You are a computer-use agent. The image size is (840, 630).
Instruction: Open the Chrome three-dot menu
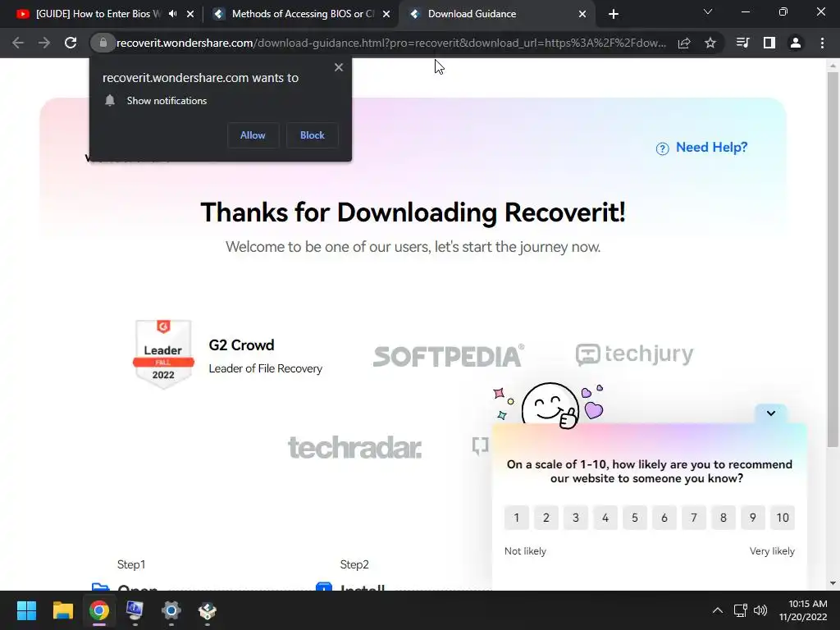tap(822, 43)
